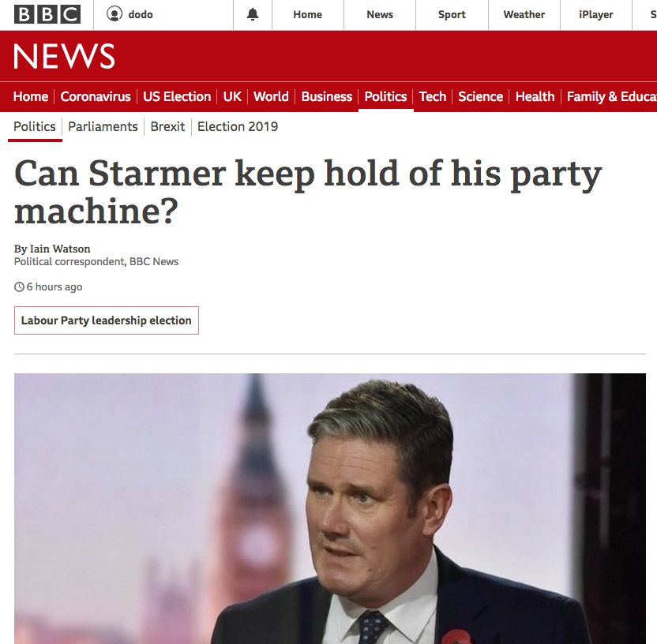The image size is (657, 644).
Task: Switch to the World news section
Action: pyautogui.click(x=271, y=97)
